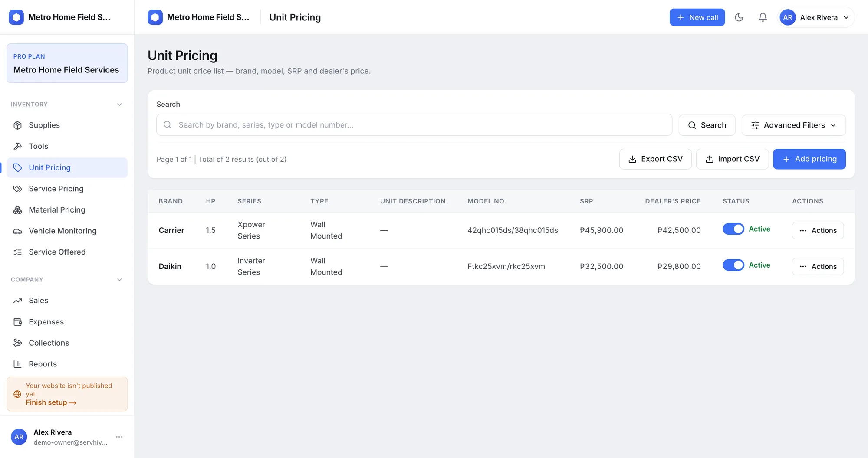868x458 pixels.
Task: Toggle dark mode moon icon
Action: [739, 17]
